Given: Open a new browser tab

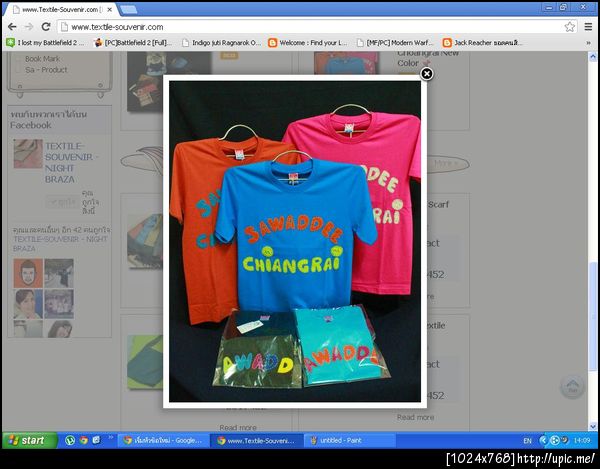Looking at the screenshot, I should tap(128, 10).
